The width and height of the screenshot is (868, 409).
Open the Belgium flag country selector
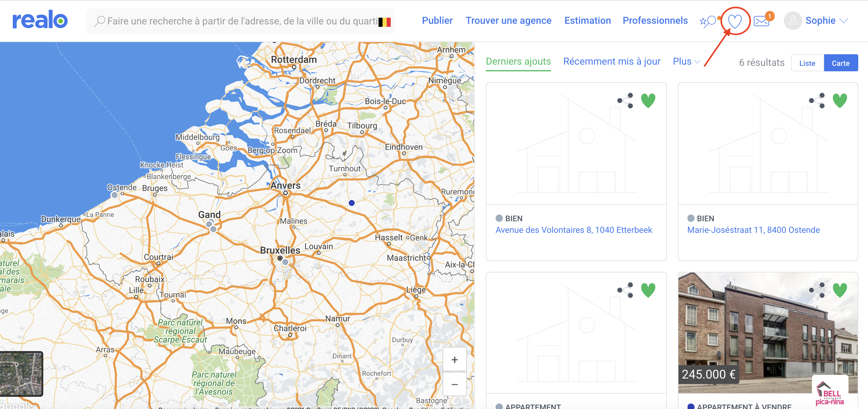(384, 22)
